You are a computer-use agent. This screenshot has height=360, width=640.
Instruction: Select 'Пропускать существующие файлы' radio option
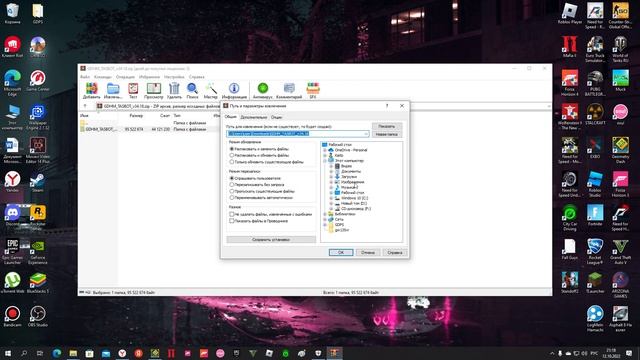pyautogui.click(x=232, y=191)
